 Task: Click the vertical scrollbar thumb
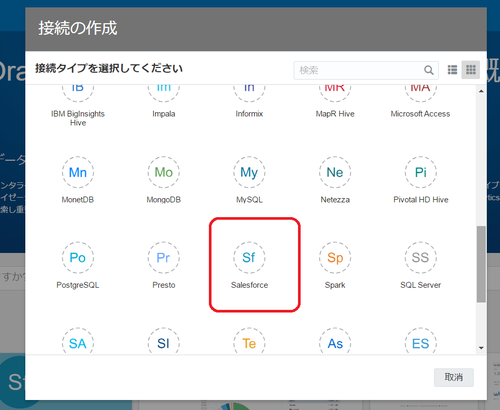click(x=481, y=264)
